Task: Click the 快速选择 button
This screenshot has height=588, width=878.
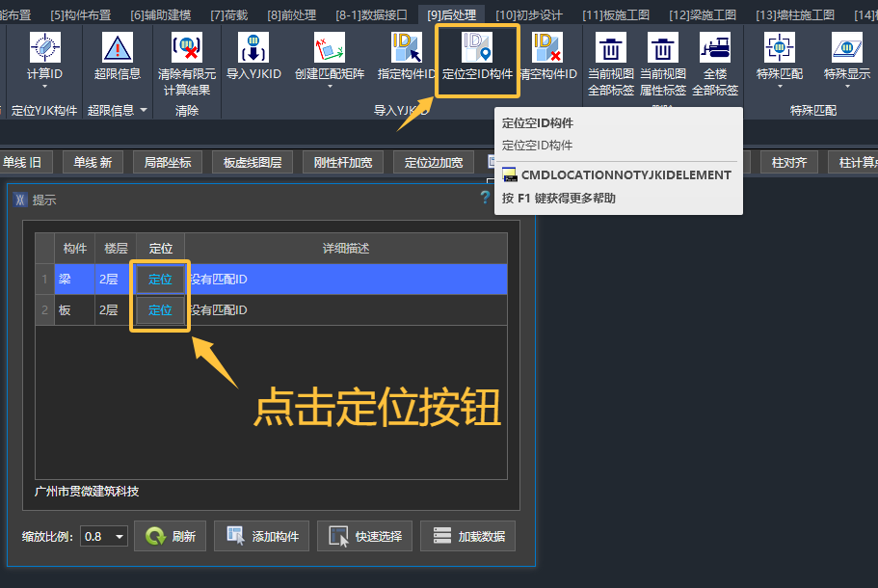Action: [365, 537]
